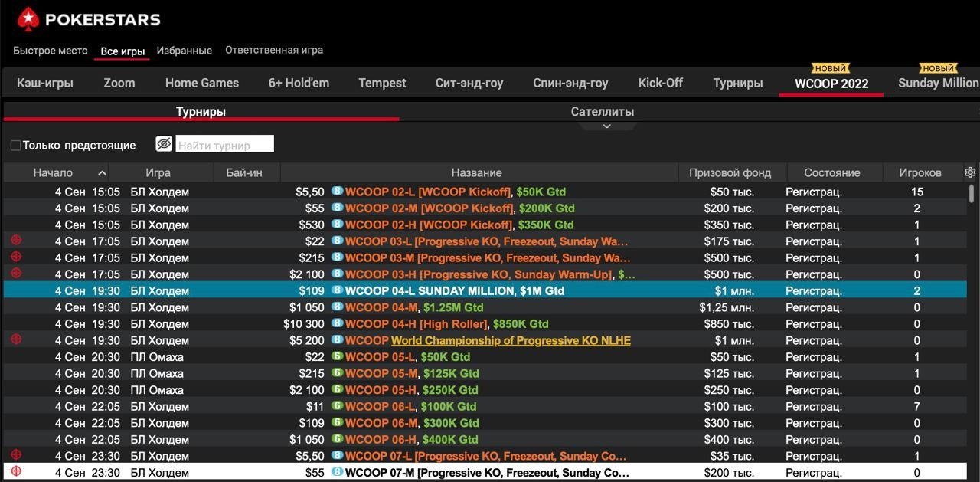Click the PokerStars red spade logo
Image resolution: width=980 pixels, height=482 pixels.
[x=28, y=19]
